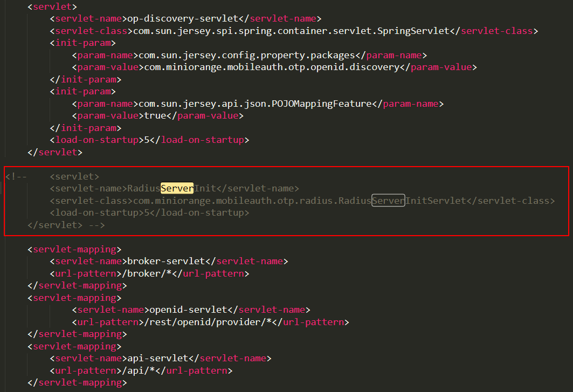Click the text op-discovery-servlet

coord(183,19)
